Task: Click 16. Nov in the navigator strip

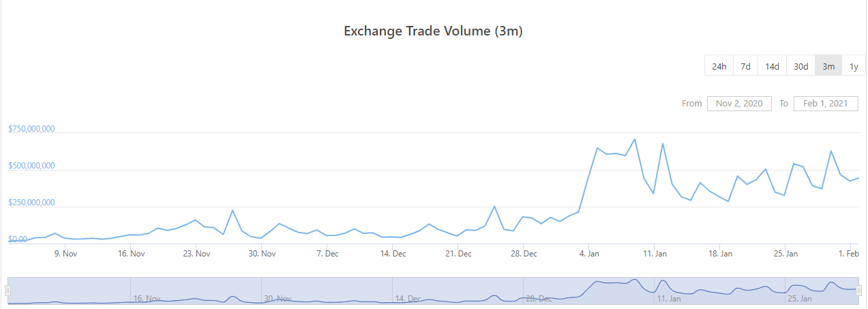Action: (x=147, y=299)
